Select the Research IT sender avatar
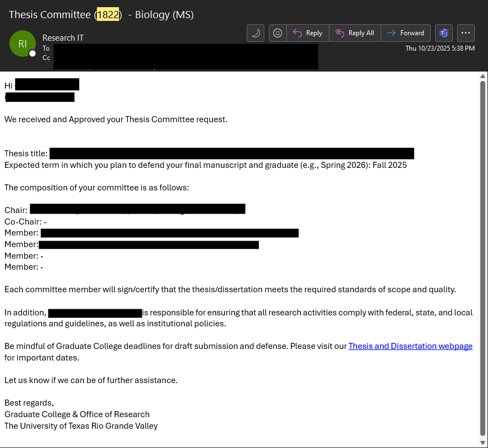The height and width of the screenshot is (448, 488). 23,43
